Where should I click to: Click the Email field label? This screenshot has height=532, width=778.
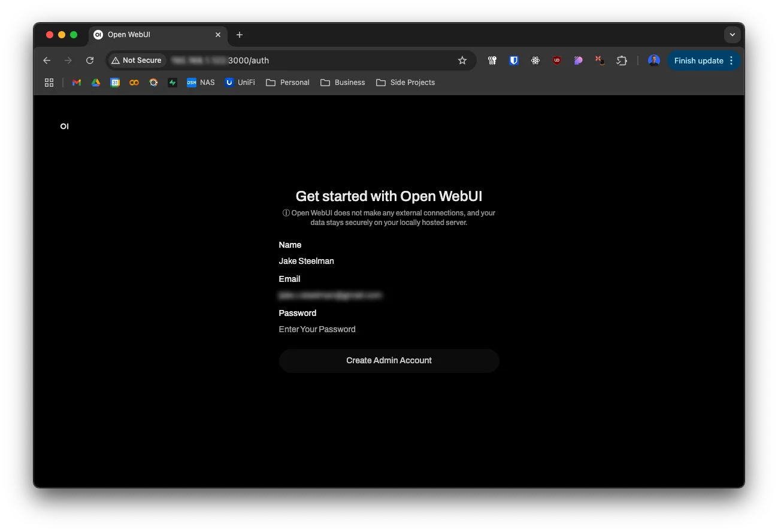289,279
